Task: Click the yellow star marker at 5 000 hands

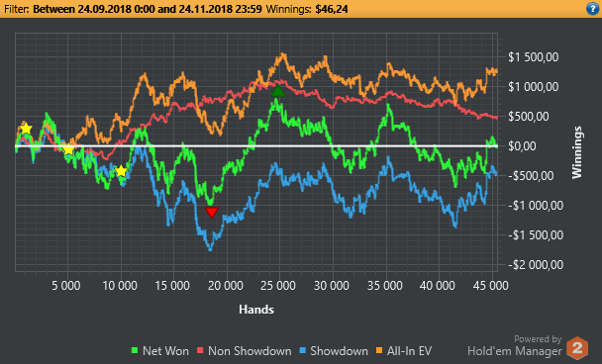Action: [68, 149]
